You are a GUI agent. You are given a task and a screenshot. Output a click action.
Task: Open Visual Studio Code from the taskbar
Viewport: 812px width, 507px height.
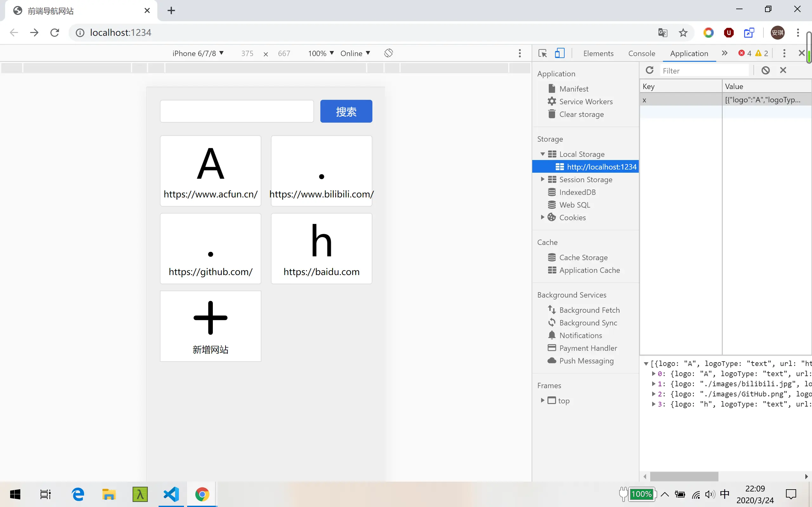pos(171,494)
